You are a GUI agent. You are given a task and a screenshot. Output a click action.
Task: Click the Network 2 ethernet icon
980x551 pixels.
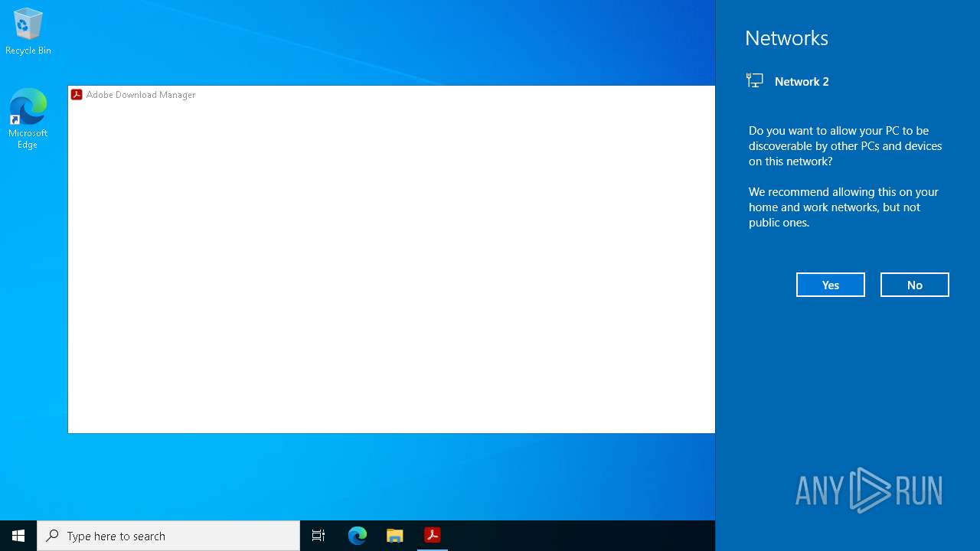755,80
